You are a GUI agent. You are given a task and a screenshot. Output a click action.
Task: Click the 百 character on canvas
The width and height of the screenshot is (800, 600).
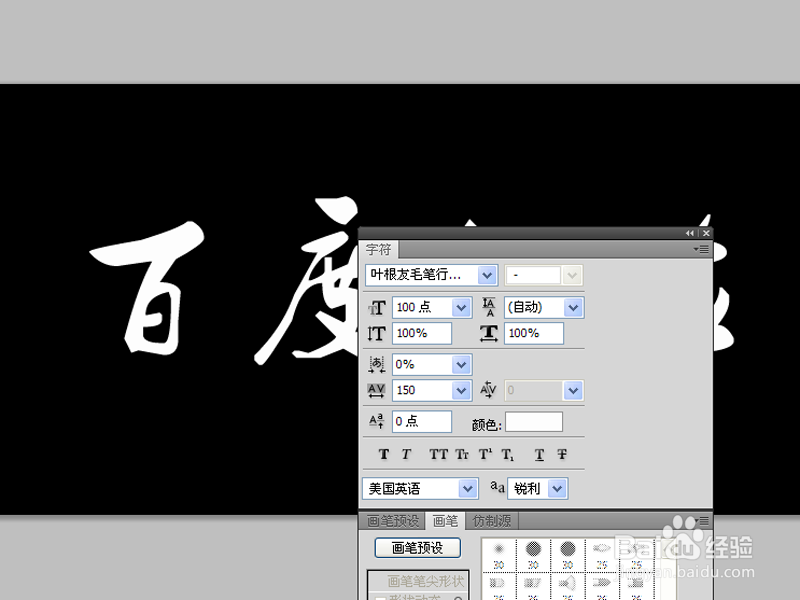[148, 288]
